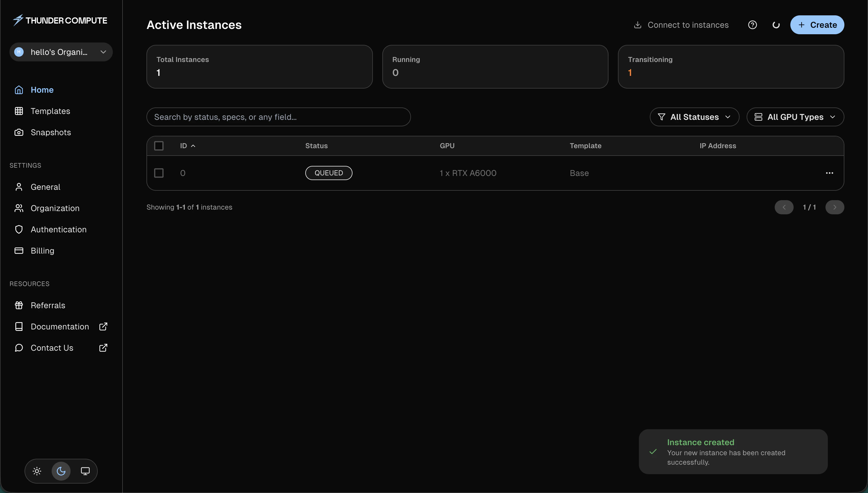Open the Contact Us link

point(61,348)
